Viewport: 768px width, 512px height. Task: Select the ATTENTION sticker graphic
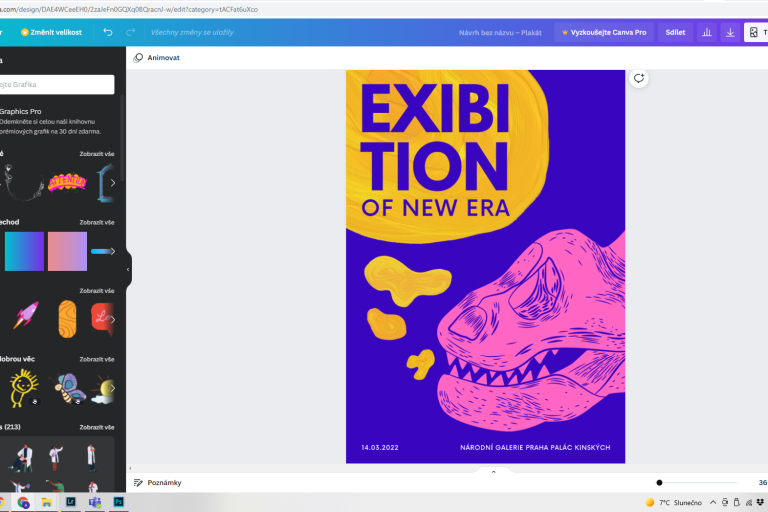[67, 183]
